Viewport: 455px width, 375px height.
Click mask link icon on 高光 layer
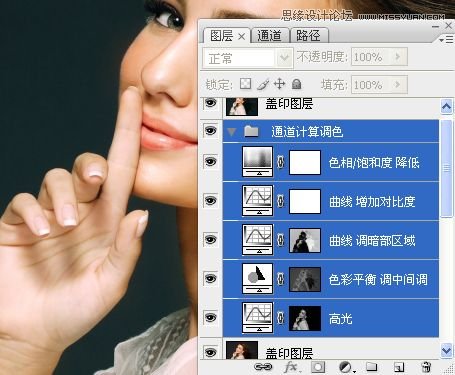[x=281, y=318]
